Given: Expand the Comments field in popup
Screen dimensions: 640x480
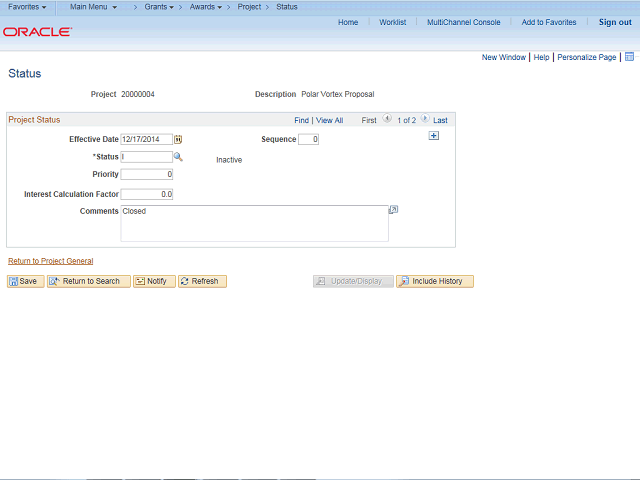Looking at the screenshot, I should [393, 210].
